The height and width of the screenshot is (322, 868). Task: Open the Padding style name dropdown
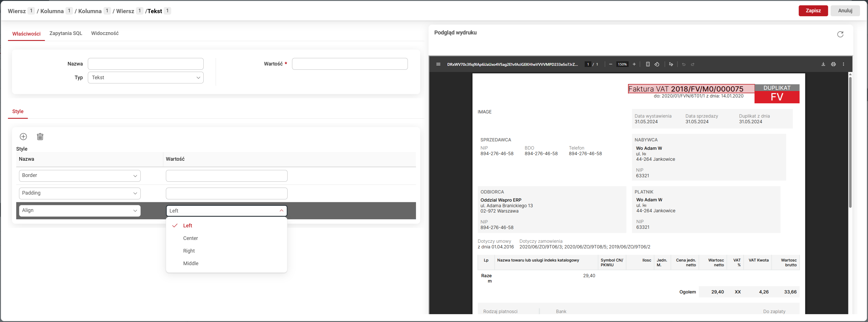79,193
